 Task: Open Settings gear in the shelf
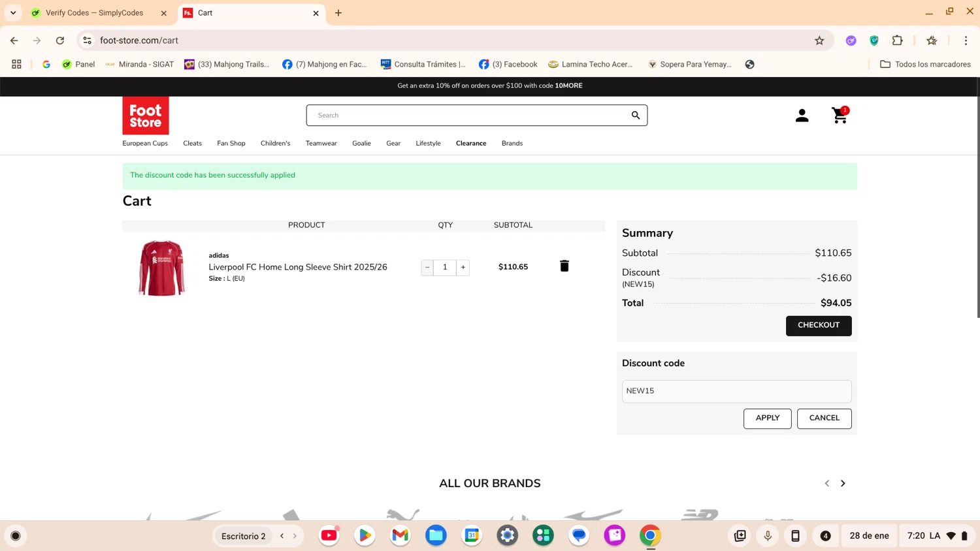pyautogui.click(x=507, y=535)
